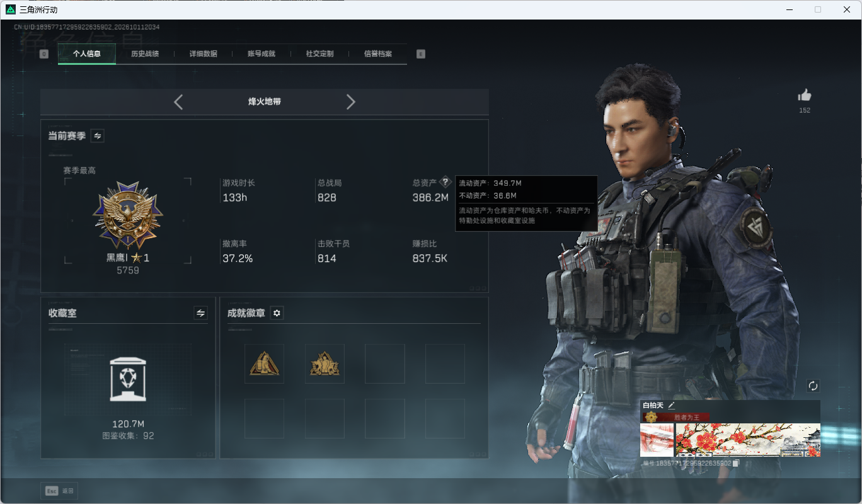Go to next game mode arrow
Screen dimensions: 862x504
click(x=351, y=102)
